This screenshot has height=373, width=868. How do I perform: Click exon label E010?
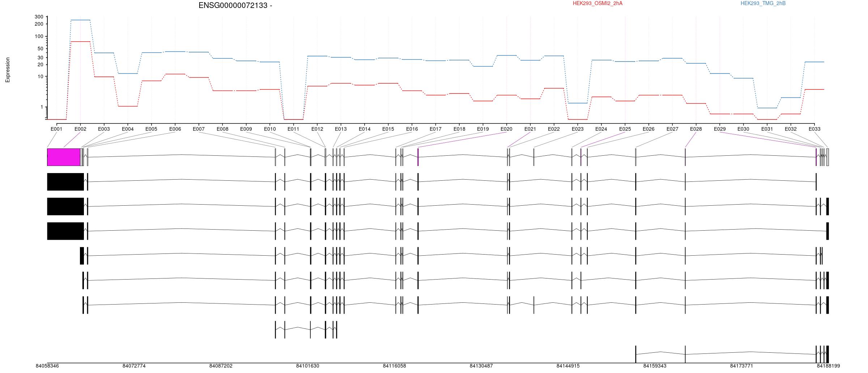pyautogui.click(x=270, y=129)
